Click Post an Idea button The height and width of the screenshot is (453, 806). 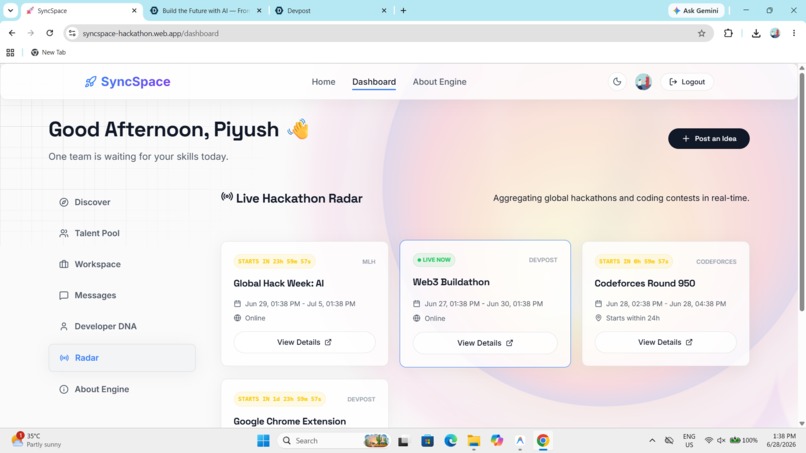(x=709, y=138)
